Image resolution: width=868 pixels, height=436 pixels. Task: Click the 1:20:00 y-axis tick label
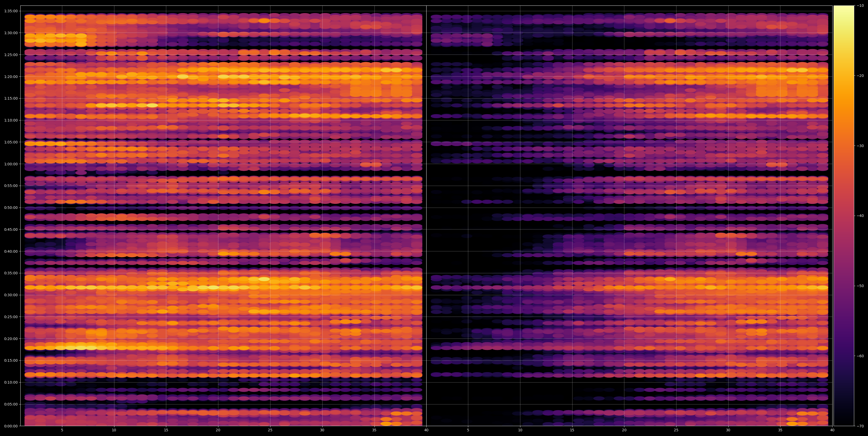pos(10,77)
